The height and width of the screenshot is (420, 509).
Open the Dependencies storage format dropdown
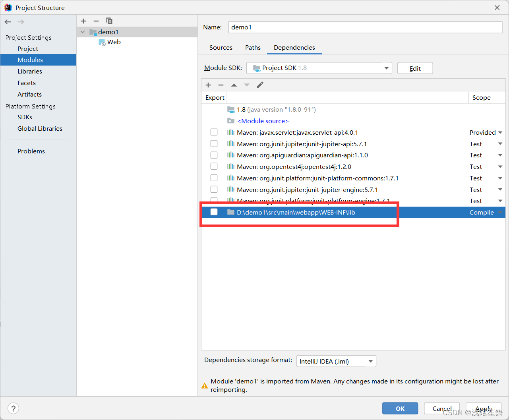pyautogui.click(x=371, y=361)
